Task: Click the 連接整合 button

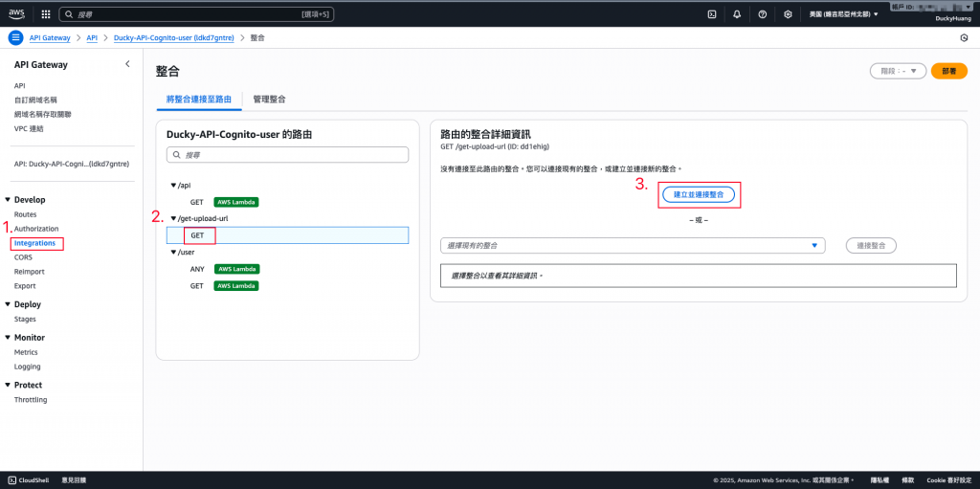Action: pos(871,246)
